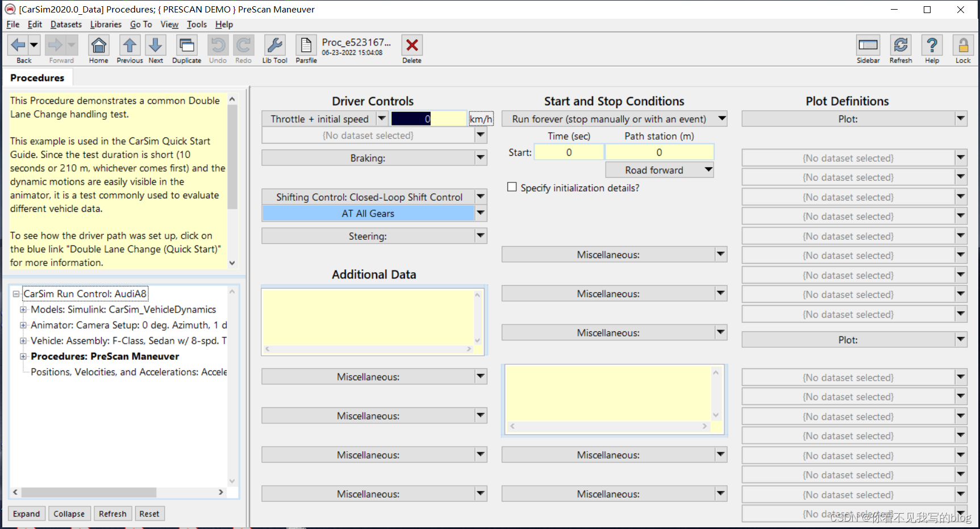Expand Animator: Camera Setup tree node

click(23, 325)
